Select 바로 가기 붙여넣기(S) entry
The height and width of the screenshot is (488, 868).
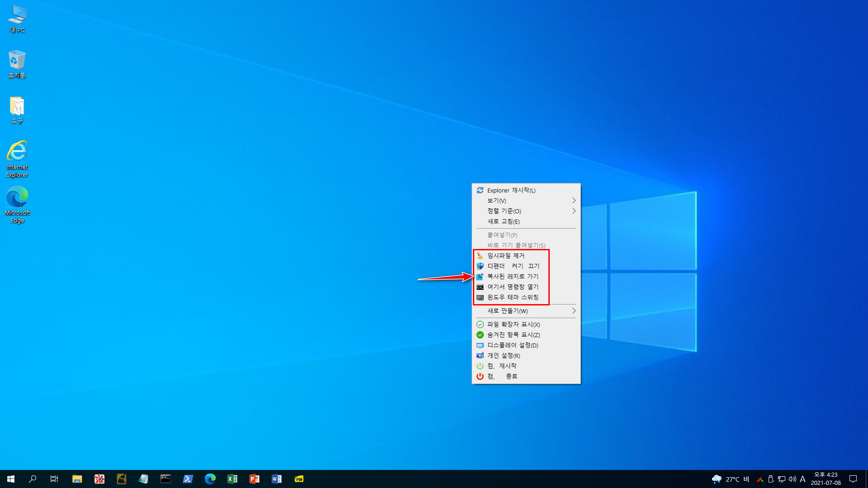point(526,245)
